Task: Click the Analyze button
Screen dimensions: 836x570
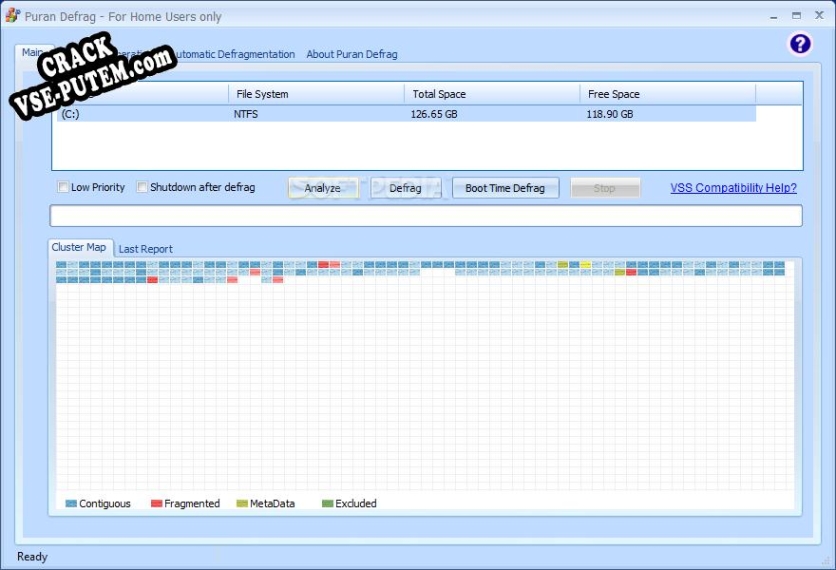Action: click(323, 188)
